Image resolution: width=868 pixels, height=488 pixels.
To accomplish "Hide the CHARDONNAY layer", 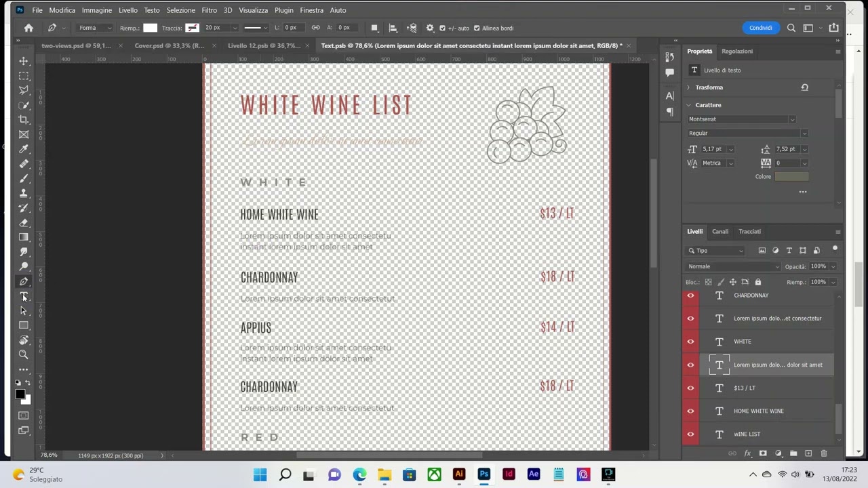I will point(690,296).
